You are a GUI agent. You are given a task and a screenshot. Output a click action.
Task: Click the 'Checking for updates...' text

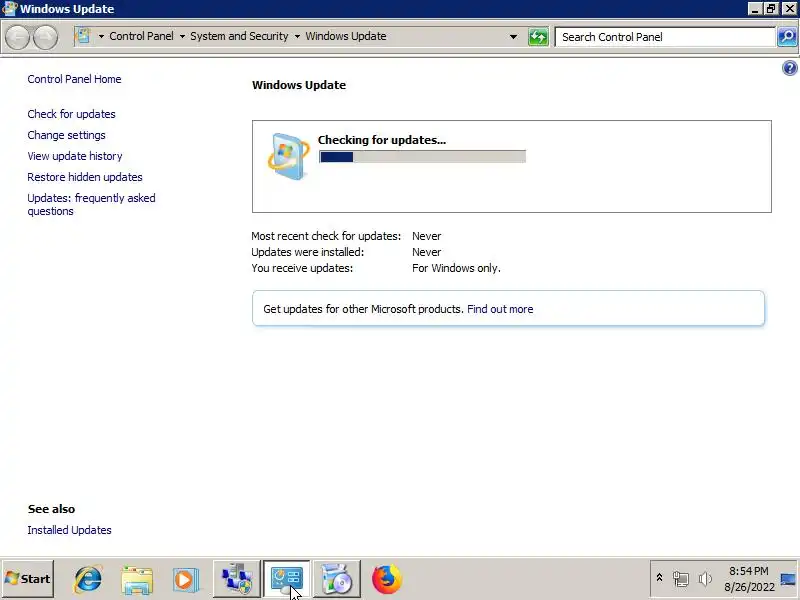coord(382,140)
